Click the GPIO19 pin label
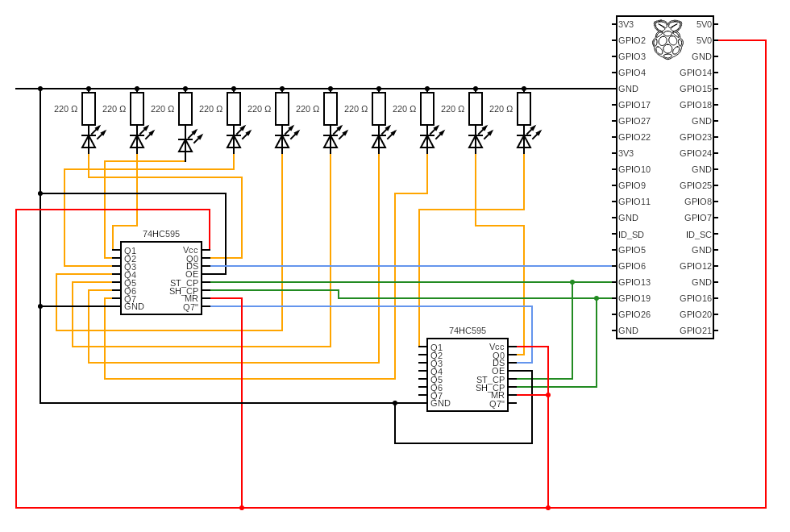The height and width of the screenshot is (532, 790). 634,298
